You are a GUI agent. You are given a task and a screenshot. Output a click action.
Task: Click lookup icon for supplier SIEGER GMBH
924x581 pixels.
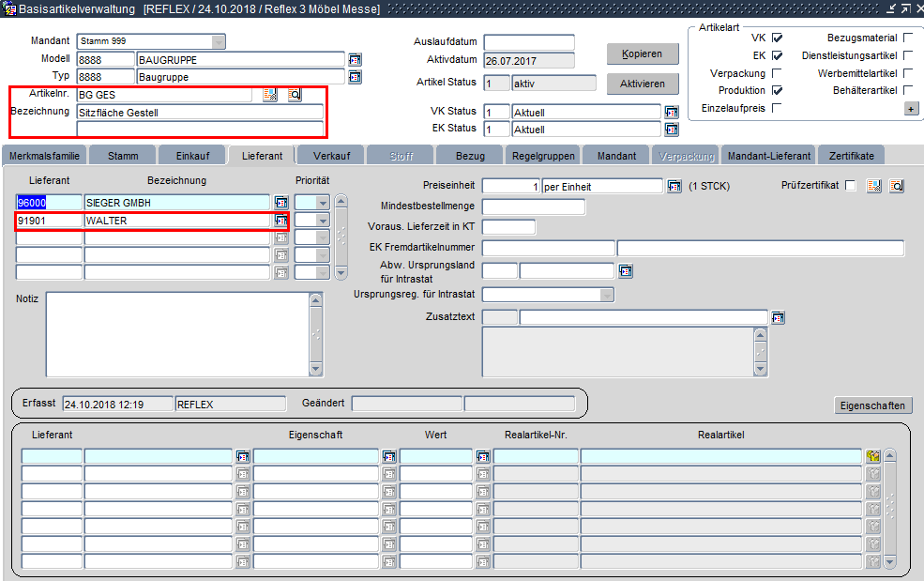coord(280,202)
